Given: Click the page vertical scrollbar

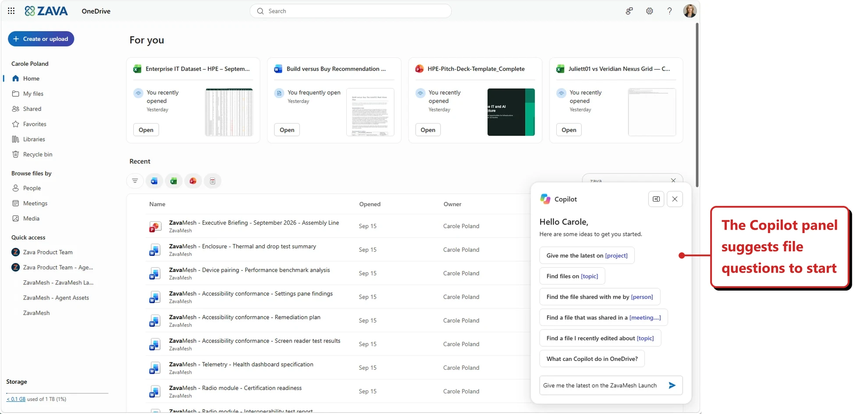Looking at the screenshot, I should coord(697,105).
